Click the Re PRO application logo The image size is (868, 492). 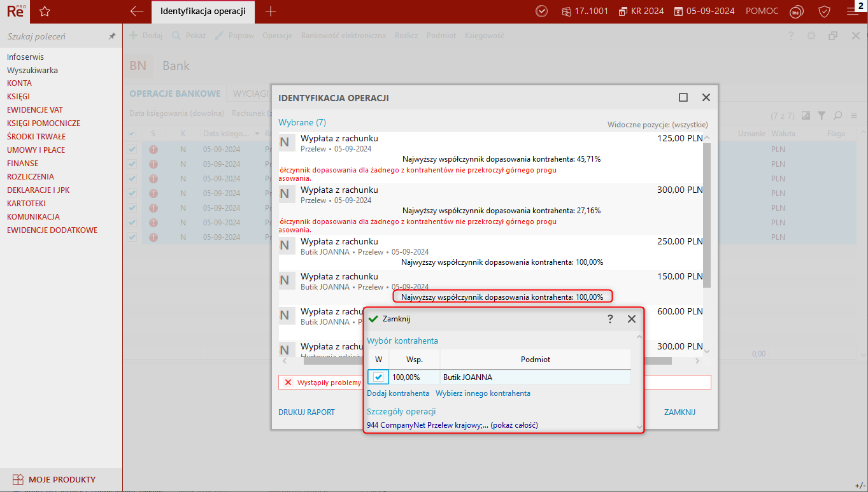pyautogui.click(x=17, y=11)
